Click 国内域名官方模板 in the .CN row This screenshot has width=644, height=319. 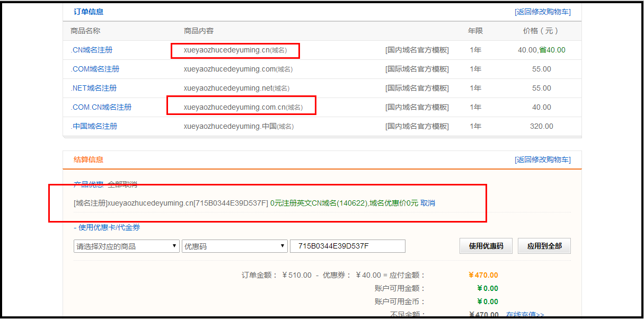(x=417, y=50)
